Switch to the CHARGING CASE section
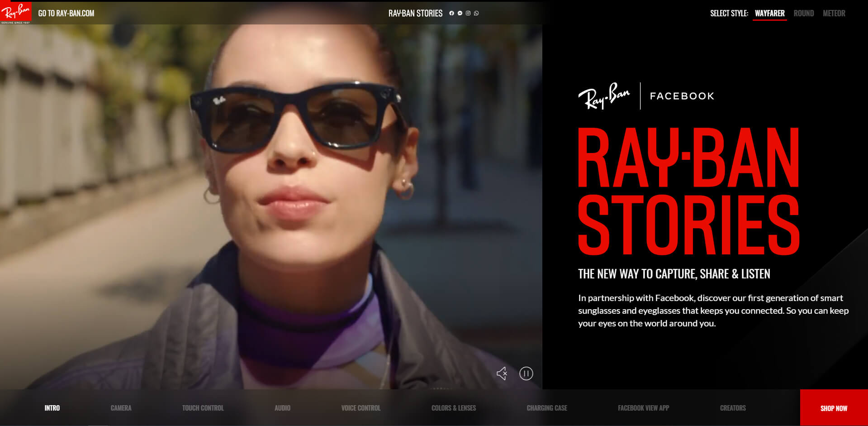The height and width of the screenshot is (426, 868). click(x=547, y=407)
